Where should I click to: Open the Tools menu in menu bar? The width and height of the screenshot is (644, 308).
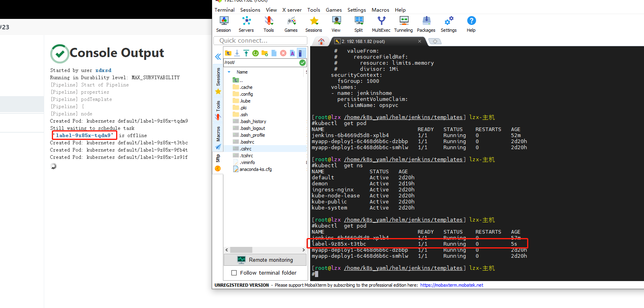tap(314, 10)
